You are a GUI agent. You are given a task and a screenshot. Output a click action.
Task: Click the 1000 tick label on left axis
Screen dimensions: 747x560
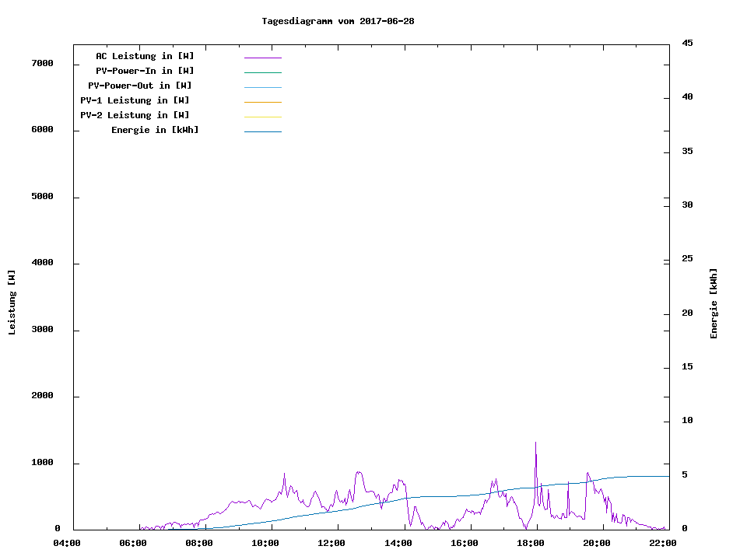click(x=41, y=463)
